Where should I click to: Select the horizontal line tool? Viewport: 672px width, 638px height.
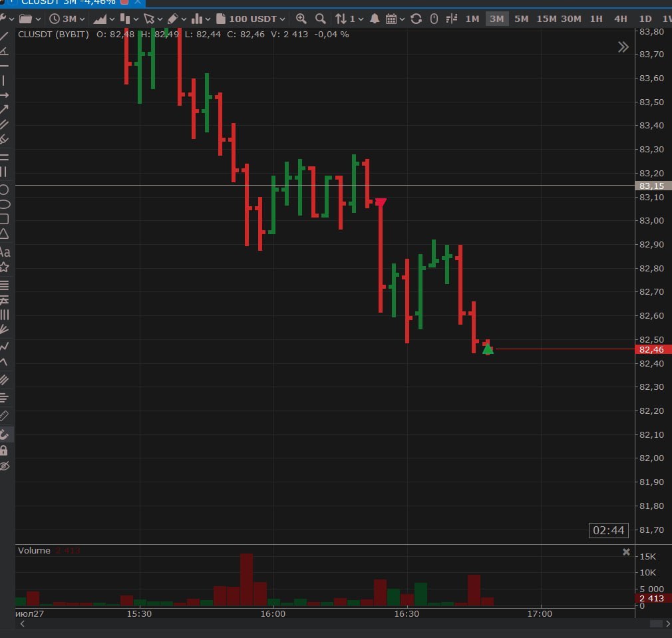4,66
